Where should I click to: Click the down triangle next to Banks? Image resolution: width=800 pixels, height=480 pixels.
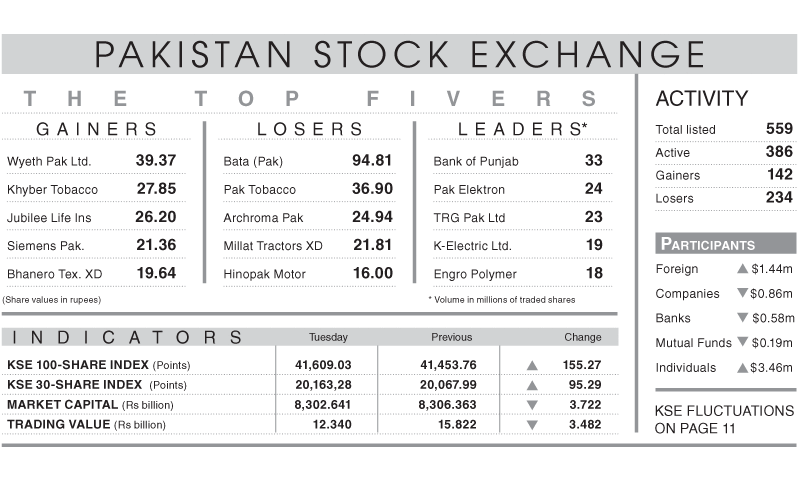point(742,317)
